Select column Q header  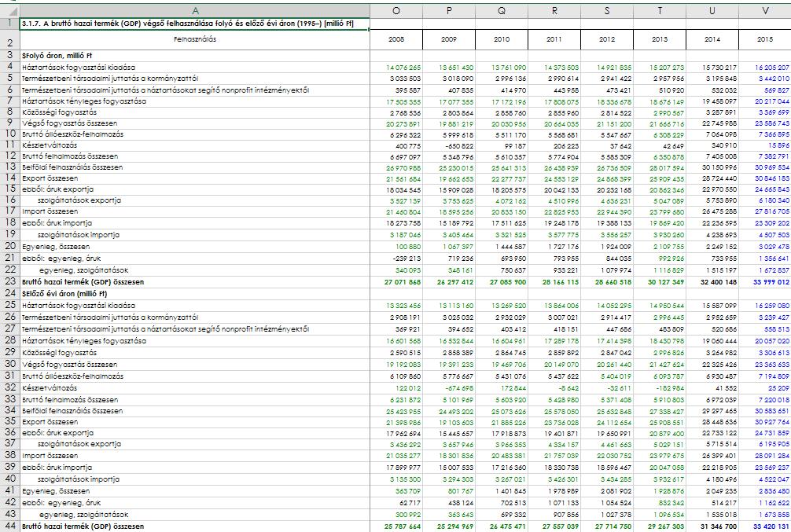pos(502,10)
